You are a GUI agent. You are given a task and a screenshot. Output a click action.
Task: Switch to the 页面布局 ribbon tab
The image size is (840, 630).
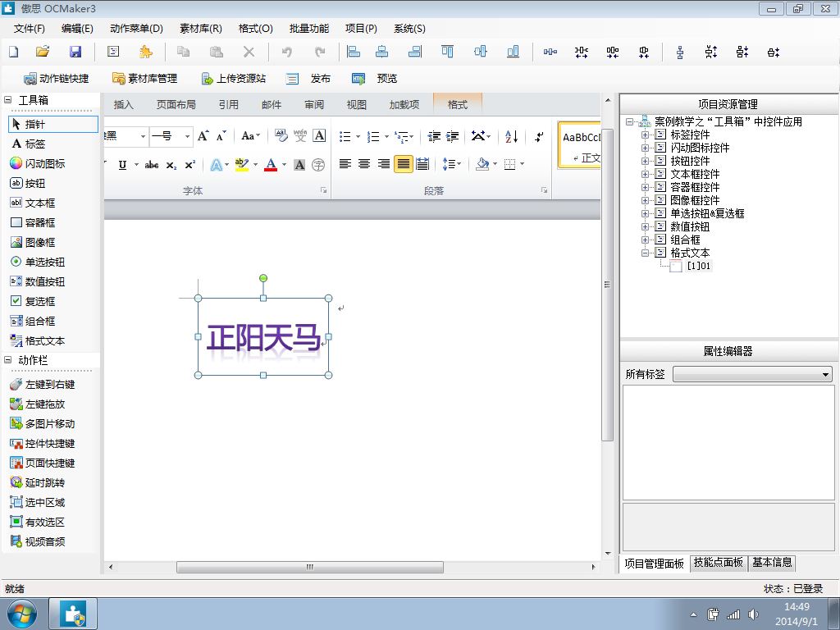click(176, 104)
